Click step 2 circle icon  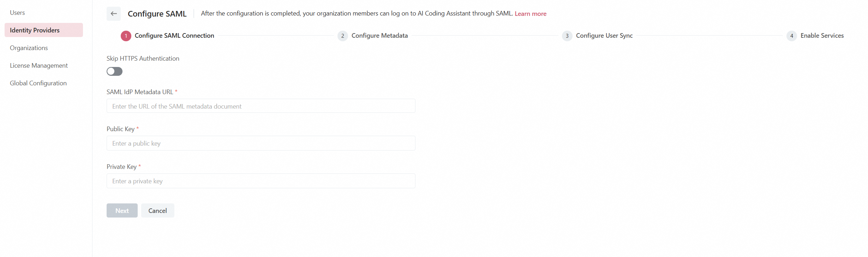(x=342, y=36)
